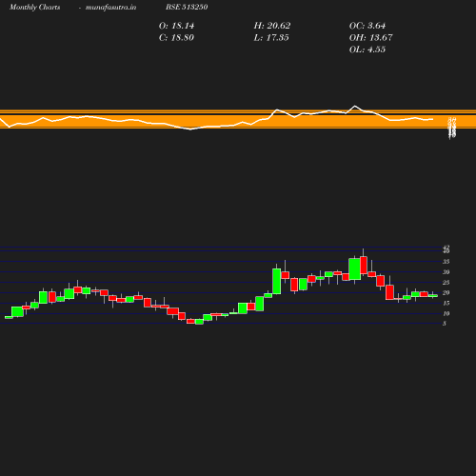This screenshot has width=476, height=476.
Task: Click the high value 'H: 20.62'
Action: click(272, 26)
